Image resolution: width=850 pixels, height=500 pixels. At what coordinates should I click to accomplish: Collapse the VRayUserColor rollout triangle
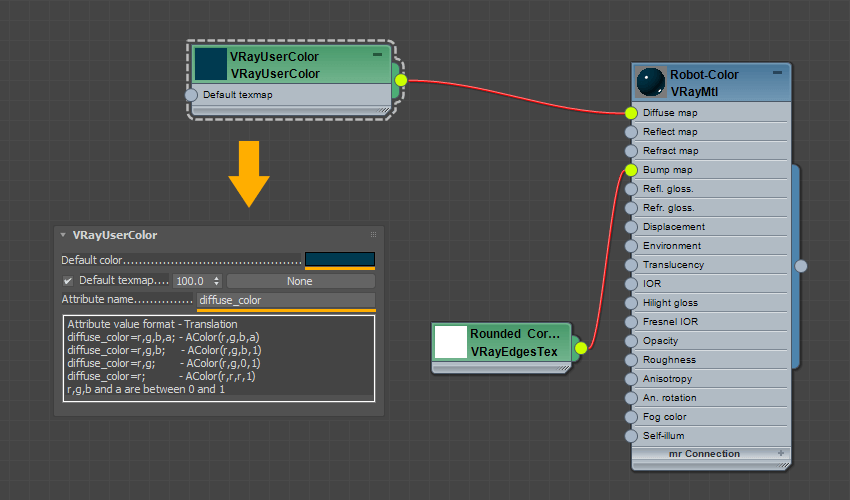point(63,235)
